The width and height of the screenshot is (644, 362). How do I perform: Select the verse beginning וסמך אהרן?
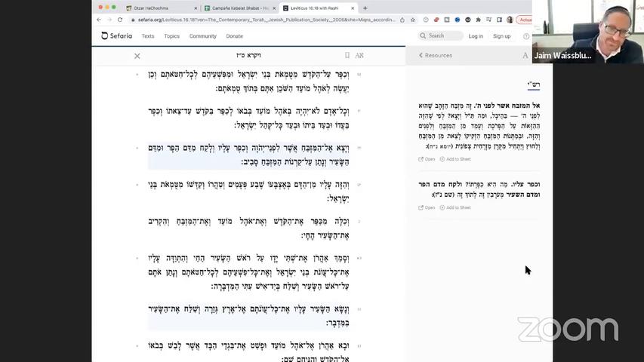point(248,272)
